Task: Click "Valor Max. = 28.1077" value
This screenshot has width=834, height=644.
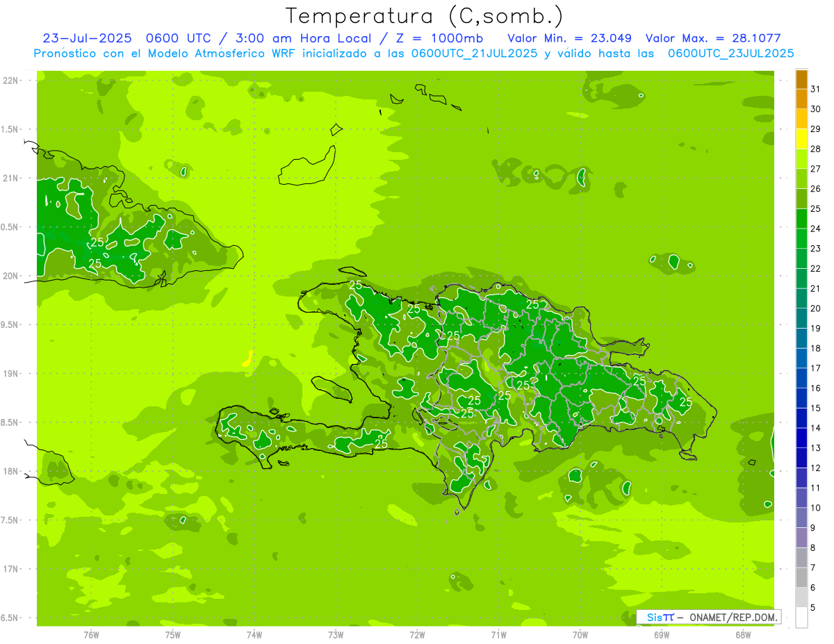Action: (x=713, y=38)
